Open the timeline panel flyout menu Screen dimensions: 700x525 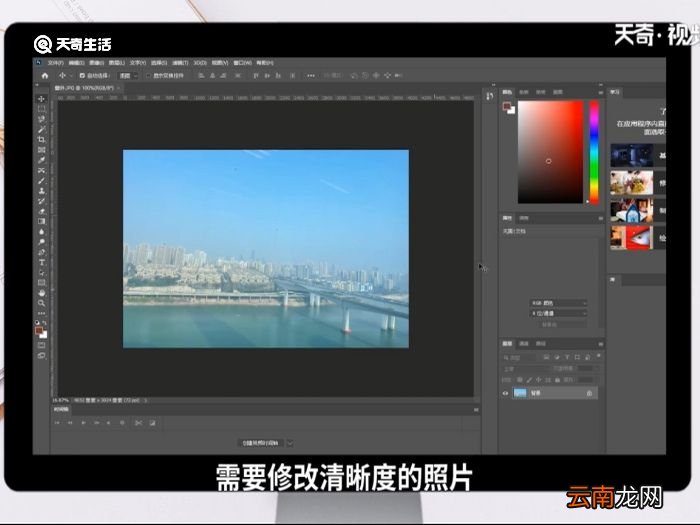tap(476, 409)
